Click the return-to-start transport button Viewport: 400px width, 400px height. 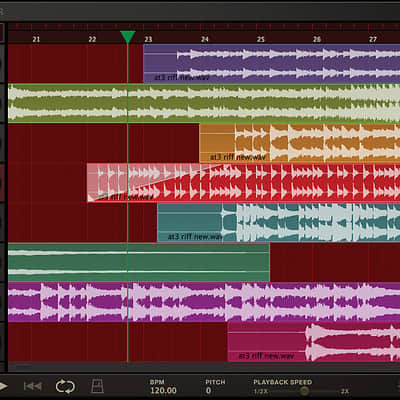33,386
